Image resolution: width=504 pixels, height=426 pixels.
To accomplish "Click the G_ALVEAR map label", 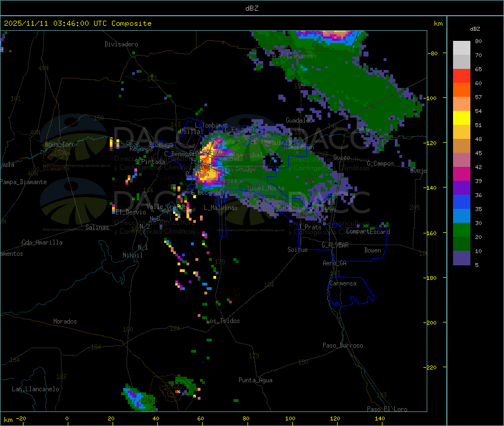I will [x=335, y=245].
